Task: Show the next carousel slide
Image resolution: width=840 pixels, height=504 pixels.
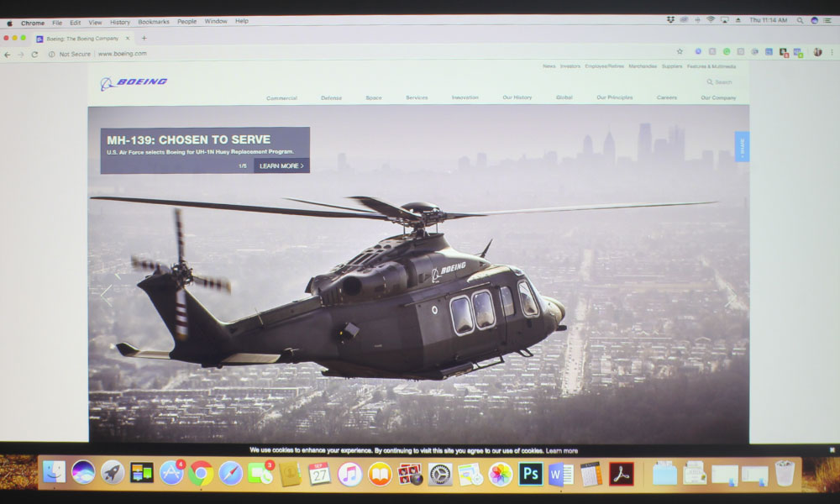Action: pos(730,298)
